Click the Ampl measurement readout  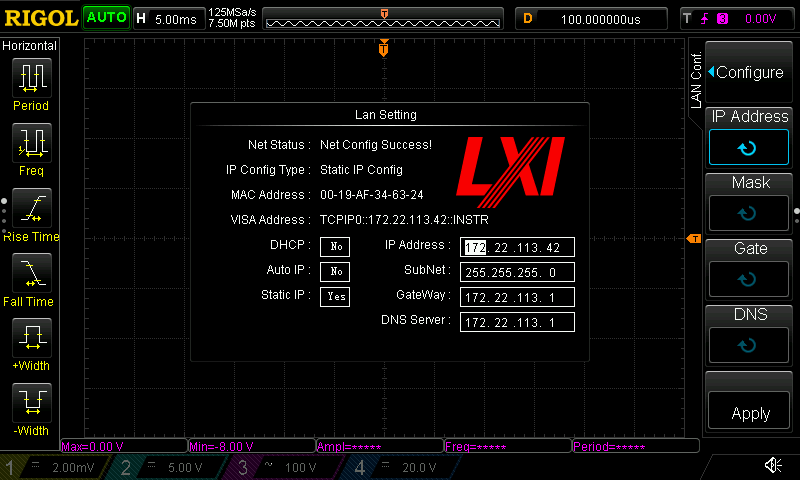click(380, 446)
